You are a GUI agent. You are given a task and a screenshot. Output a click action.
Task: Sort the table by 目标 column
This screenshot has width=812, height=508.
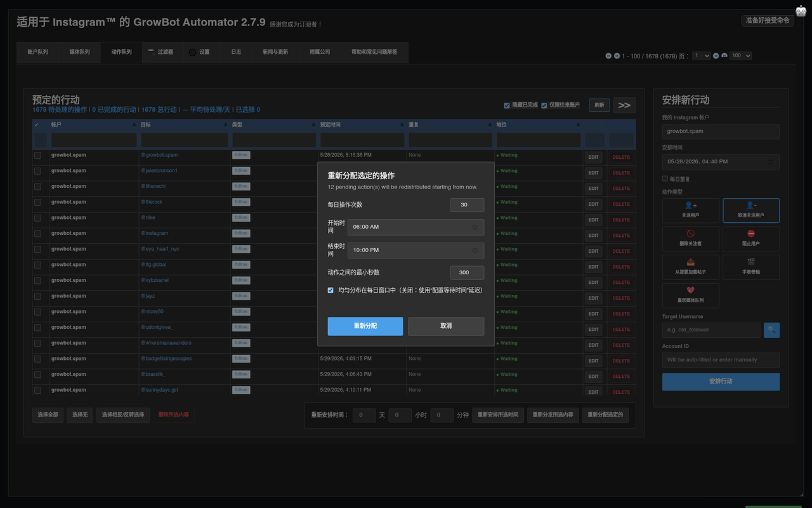(x=184, y=125)
